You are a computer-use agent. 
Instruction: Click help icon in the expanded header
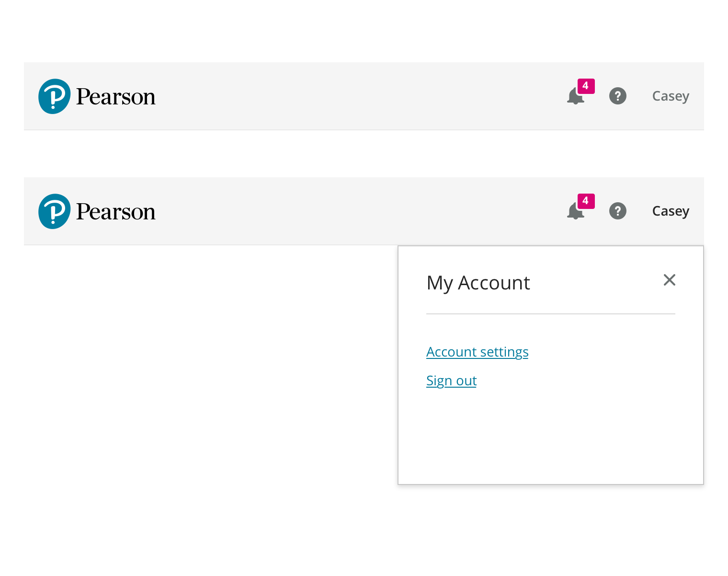617,211
